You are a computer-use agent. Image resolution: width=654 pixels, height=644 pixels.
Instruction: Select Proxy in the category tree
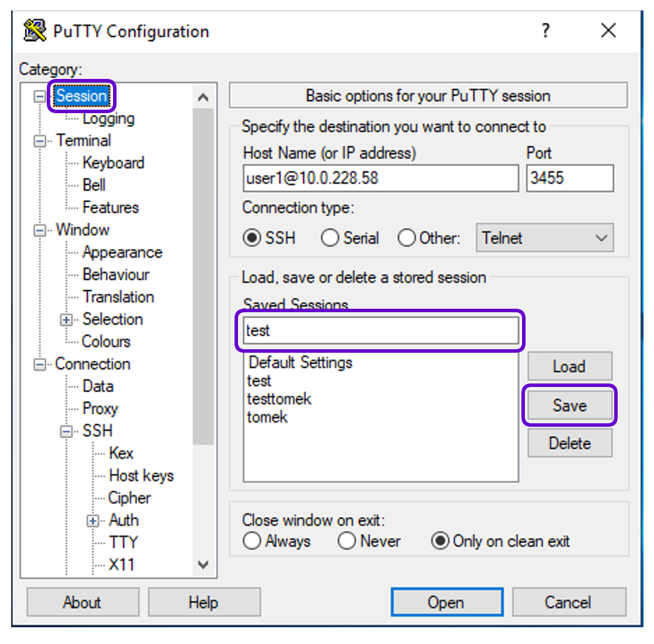pos(100,409)
